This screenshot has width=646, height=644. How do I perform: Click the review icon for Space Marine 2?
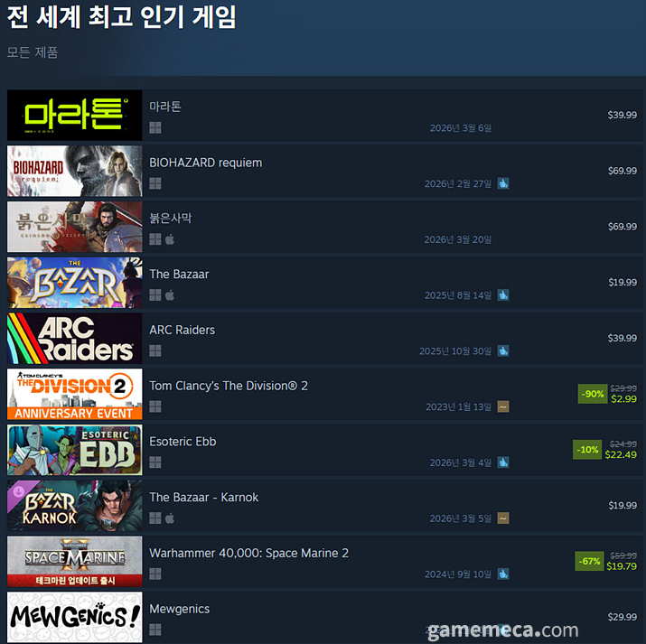tap(503, 574)
